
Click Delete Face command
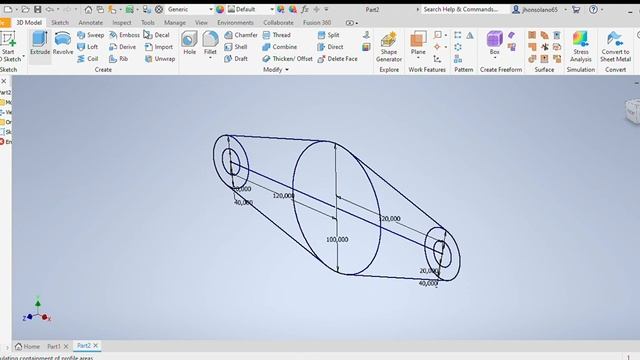click(338, 59)
